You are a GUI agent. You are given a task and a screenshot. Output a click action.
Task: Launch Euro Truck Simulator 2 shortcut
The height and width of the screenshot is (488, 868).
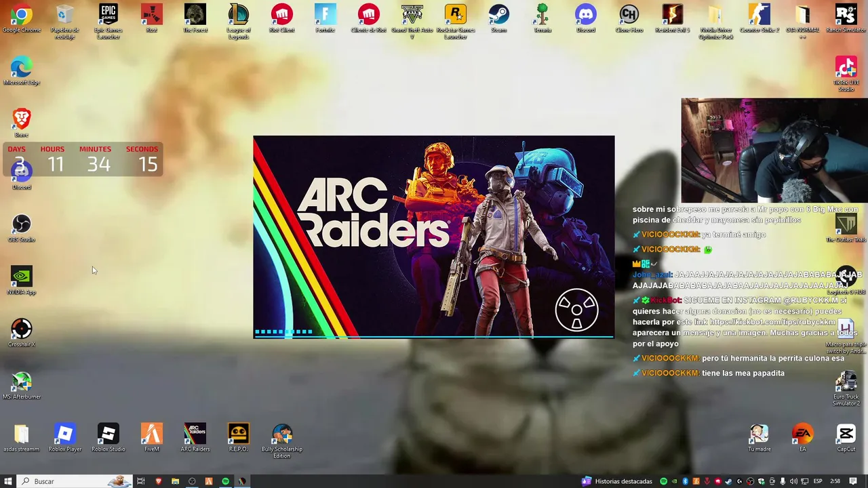(846, 388)
